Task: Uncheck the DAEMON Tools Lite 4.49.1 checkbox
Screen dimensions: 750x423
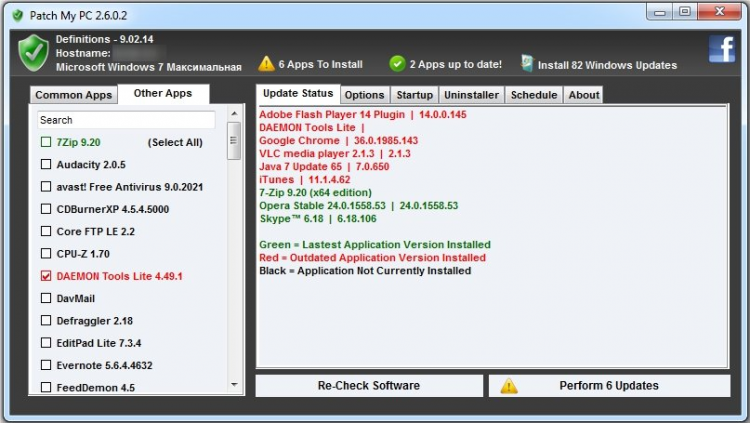Action: [x=46, y=276]
